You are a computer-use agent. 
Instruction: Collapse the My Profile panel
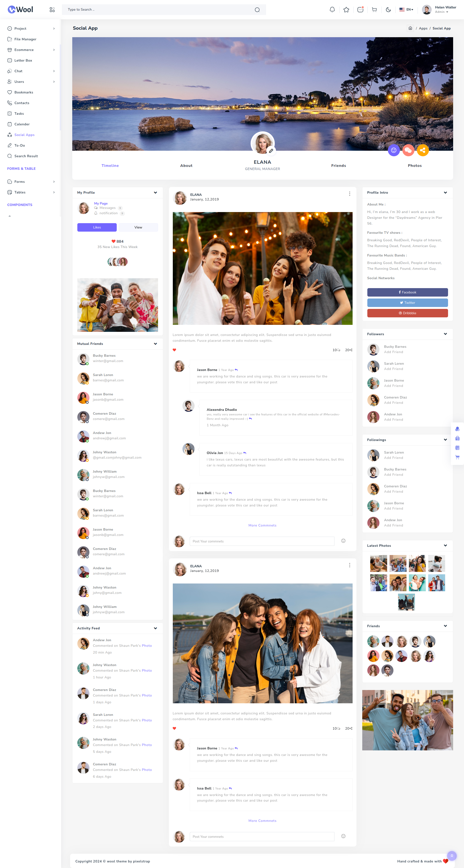coord(155,193)
